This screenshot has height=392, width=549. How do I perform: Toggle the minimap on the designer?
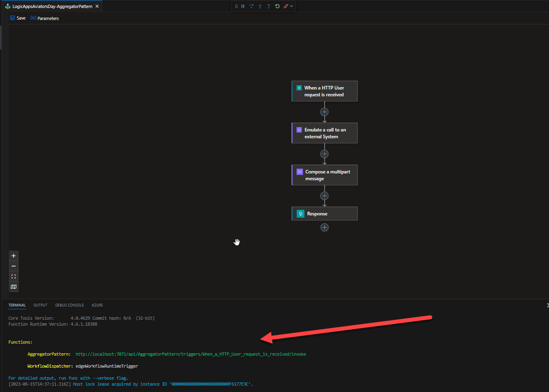(x=14, y=287)
